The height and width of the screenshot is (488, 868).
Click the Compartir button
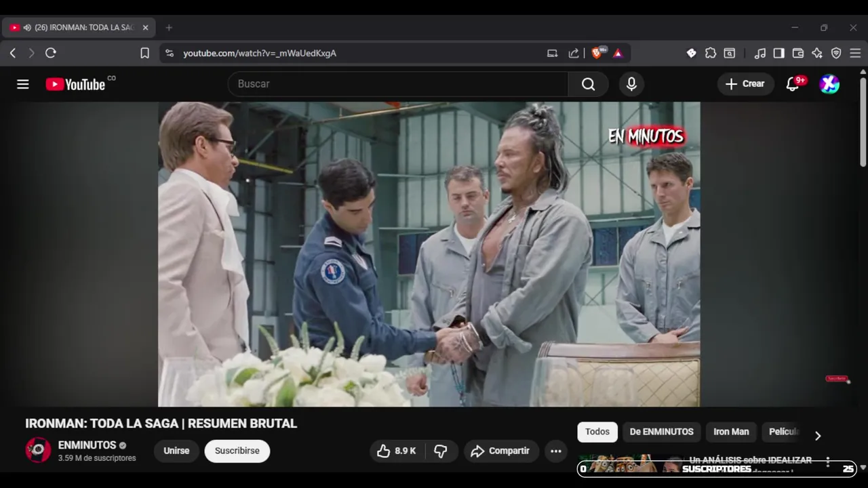501,451
